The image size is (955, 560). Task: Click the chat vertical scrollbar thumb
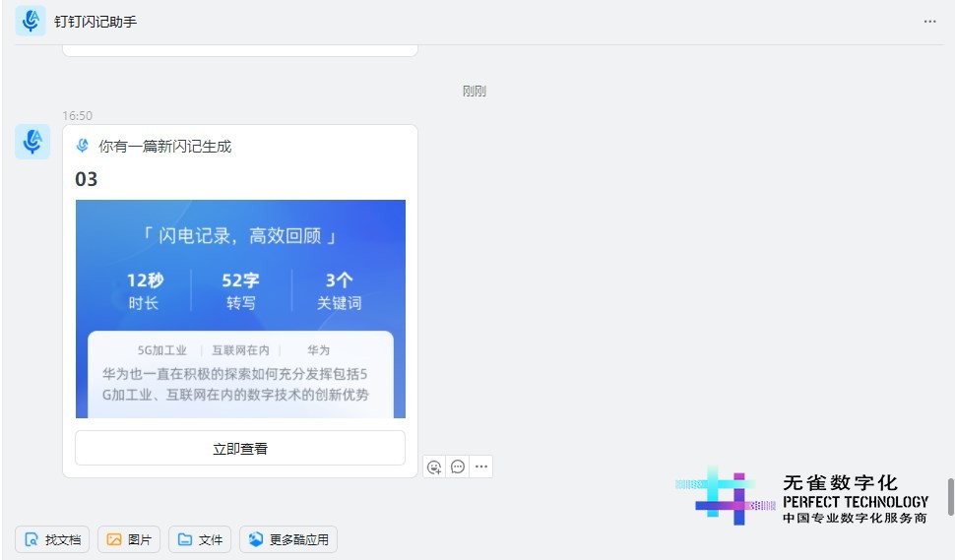(x=950, y=497)
